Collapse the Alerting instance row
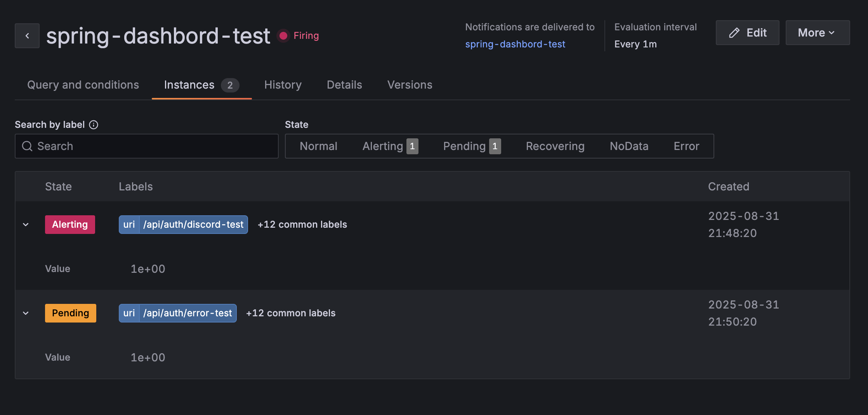This screenshot has height=415, width=868. pyautogui.click(x=26, y=225)
